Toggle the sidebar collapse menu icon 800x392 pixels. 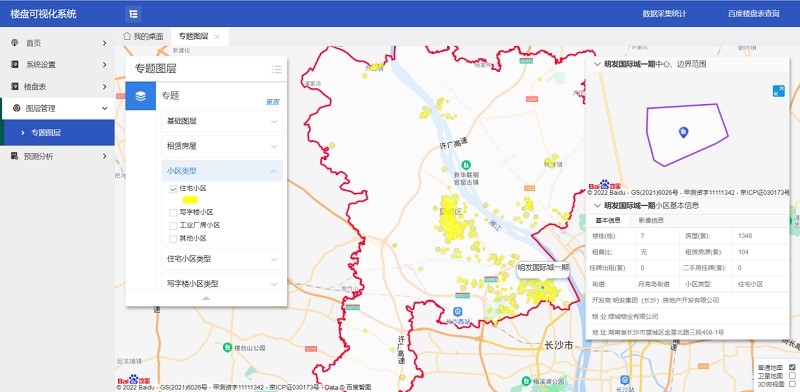point(133,14)
